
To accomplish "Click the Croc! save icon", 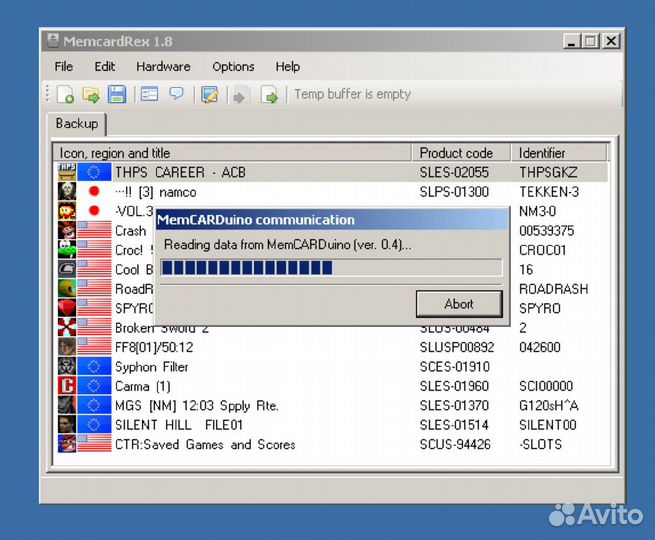I will (67, 250).
